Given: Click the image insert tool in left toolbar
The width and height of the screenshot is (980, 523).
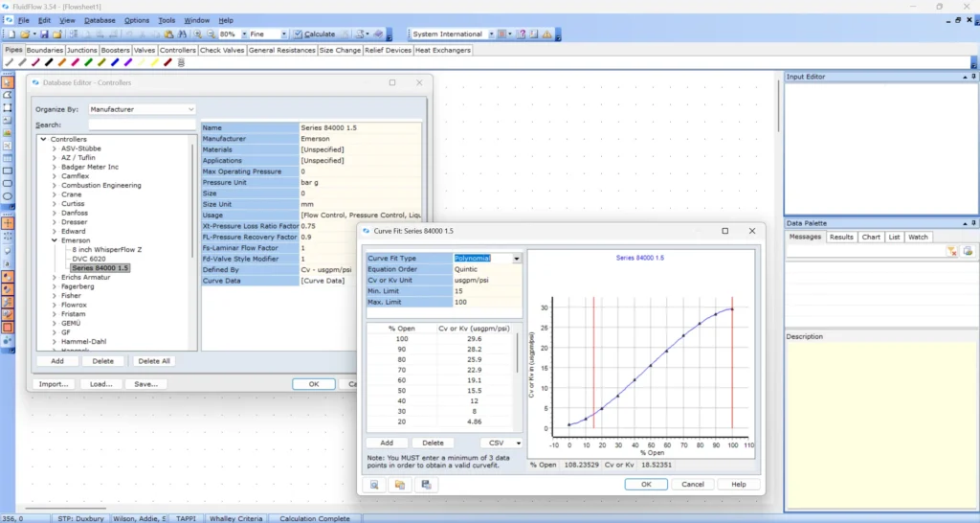Looking at the screenshot, I should click(x=8, y=132).
